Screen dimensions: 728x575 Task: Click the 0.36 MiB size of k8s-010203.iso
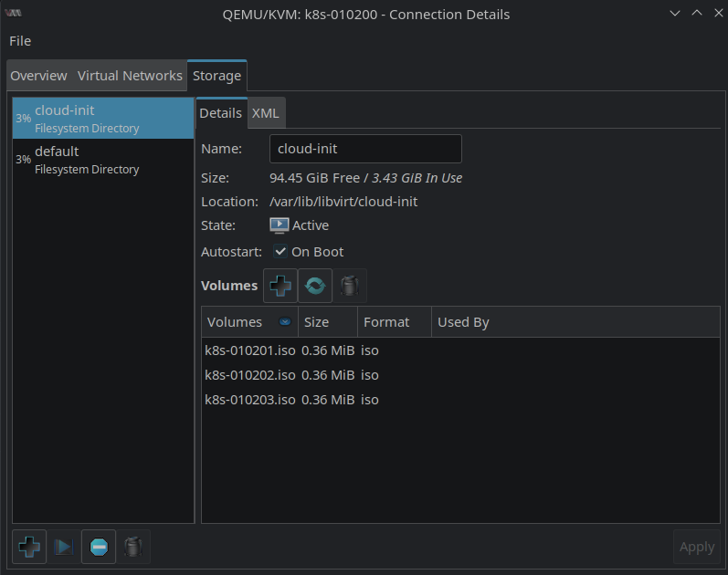(328, 400)
